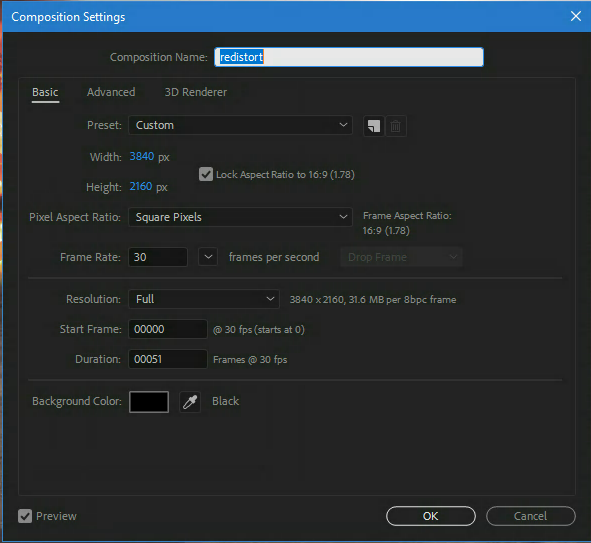
Task: Open the black Background Color swatch
Action: point(149,402)
